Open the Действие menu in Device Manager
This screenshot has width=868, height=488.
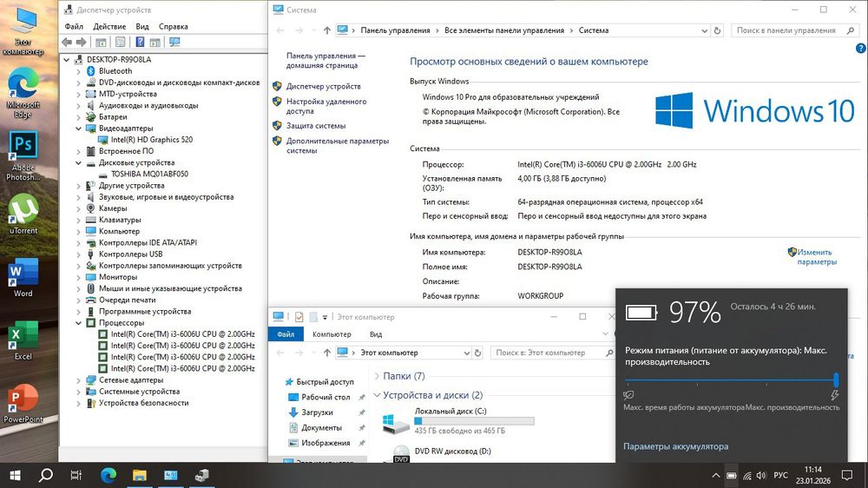click(109, 27)
